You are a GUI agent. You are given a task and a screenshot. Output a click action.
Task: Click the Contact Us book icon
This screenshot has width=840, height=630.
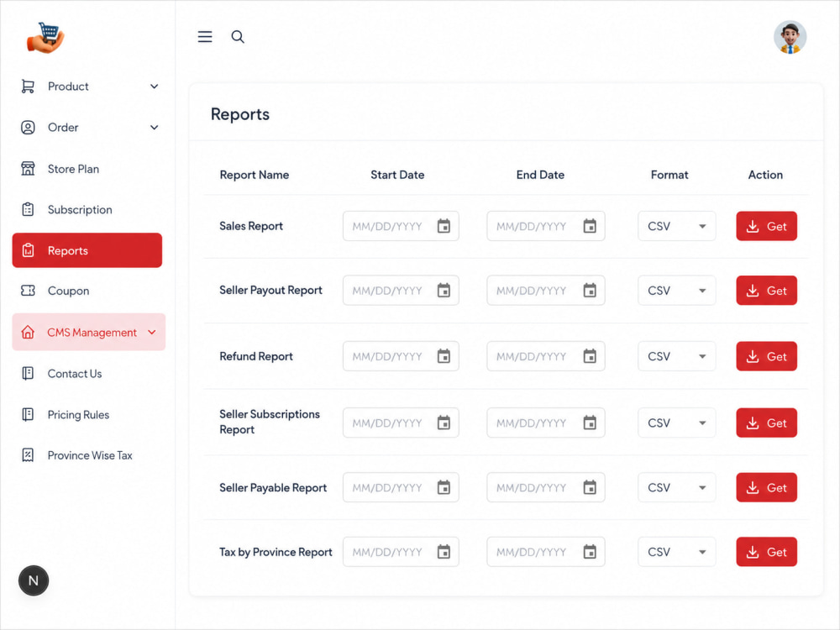[28, 374]
